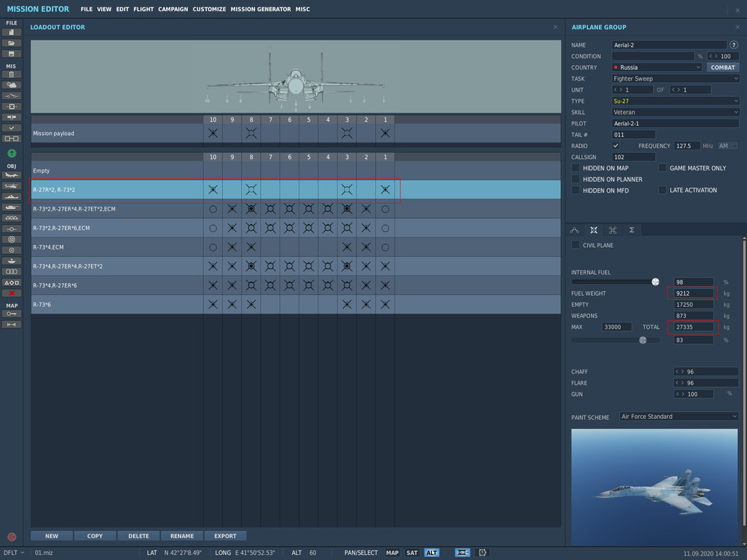Screen dimensions: 747x560
Task: Check the Civil Plane checkbox
Action: point(575,245)
